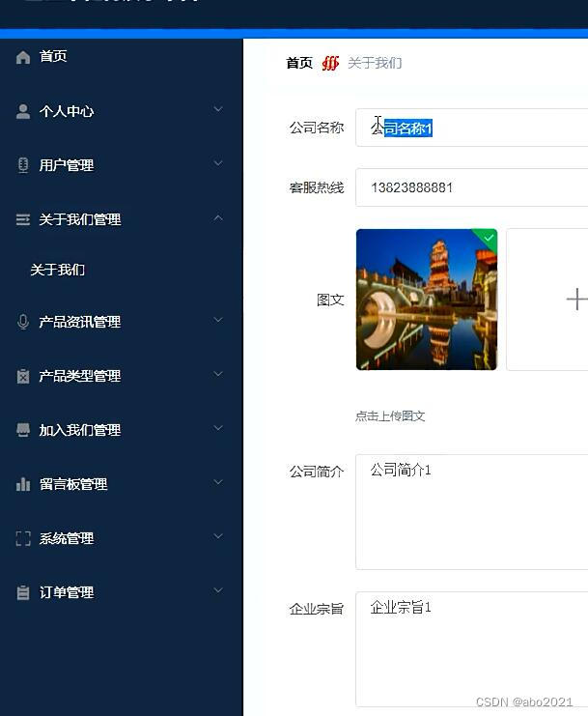
Task: Select the uploaded pagoda night image thumbnail
Action: (x=427, y=300)
